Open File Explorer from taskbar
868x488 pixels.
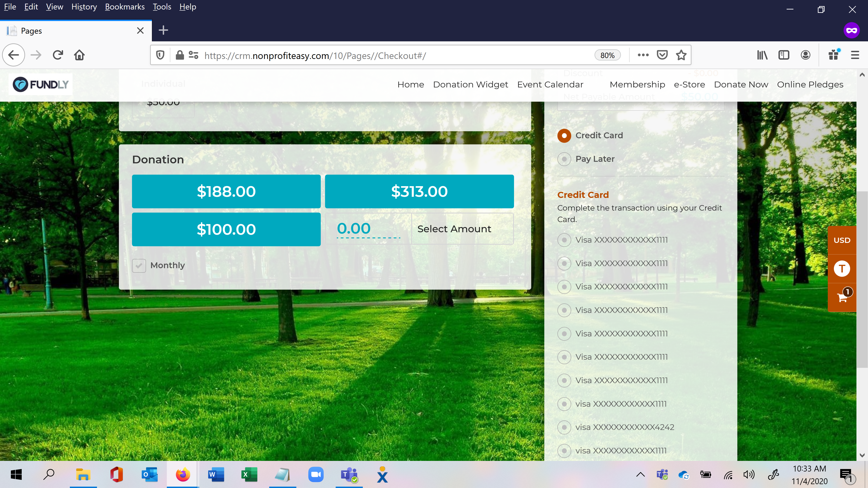pos(83,474)
